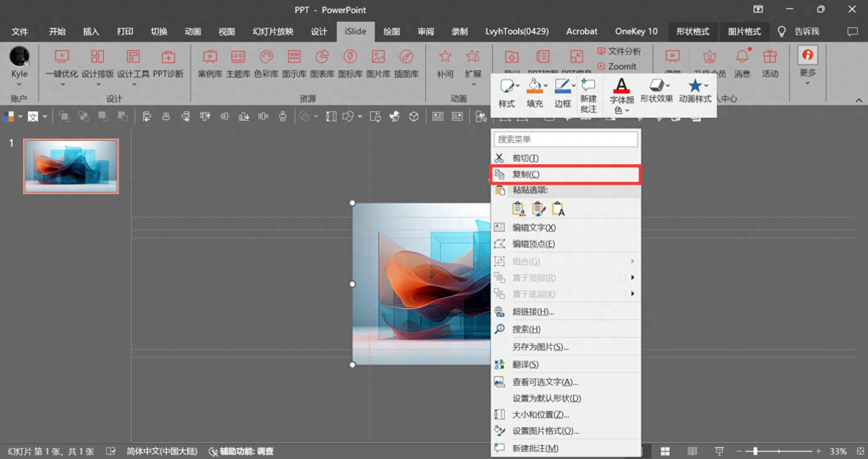Open the 插图库 illustration library
The image size is (868, 459).
pos(406,63)
